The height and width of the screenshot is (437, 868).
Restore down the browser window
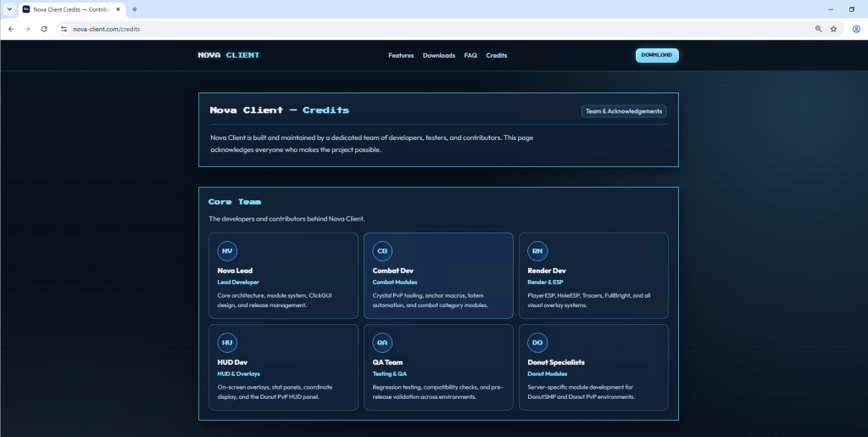(x=851, y=9)
